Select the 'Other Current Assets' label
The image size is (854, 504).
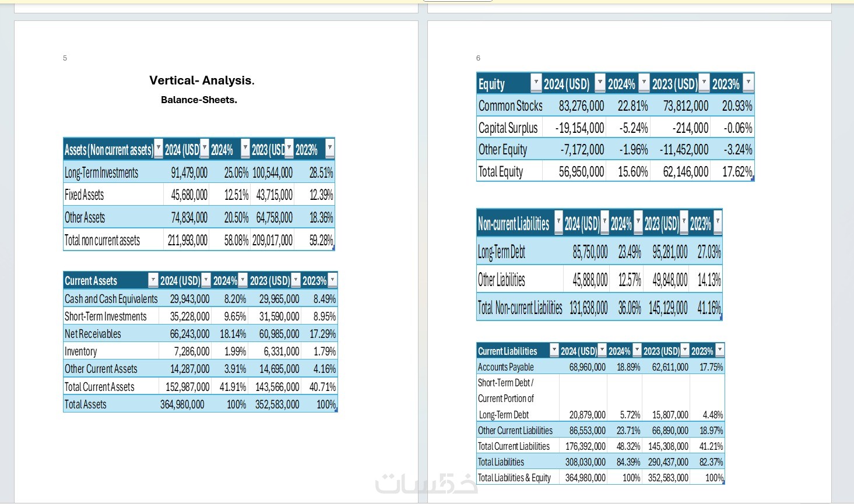(x=101, y=369)
